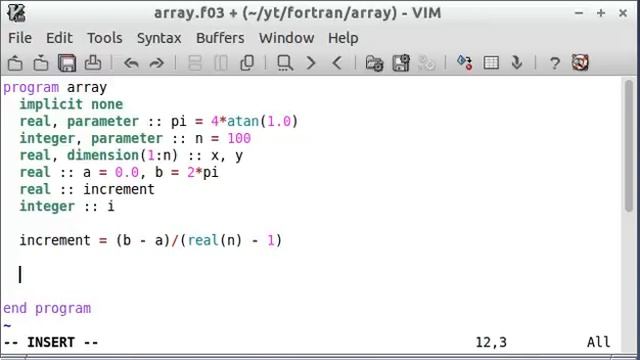
Task: Click the greyed Copy toolbar icon
Action: click(x=221, y=63)
